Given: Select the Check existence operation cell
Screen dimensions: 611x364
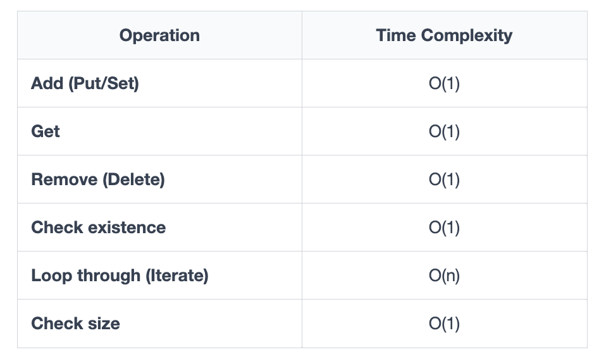Looking at the screenshot, I should click(x=159, y=227).
